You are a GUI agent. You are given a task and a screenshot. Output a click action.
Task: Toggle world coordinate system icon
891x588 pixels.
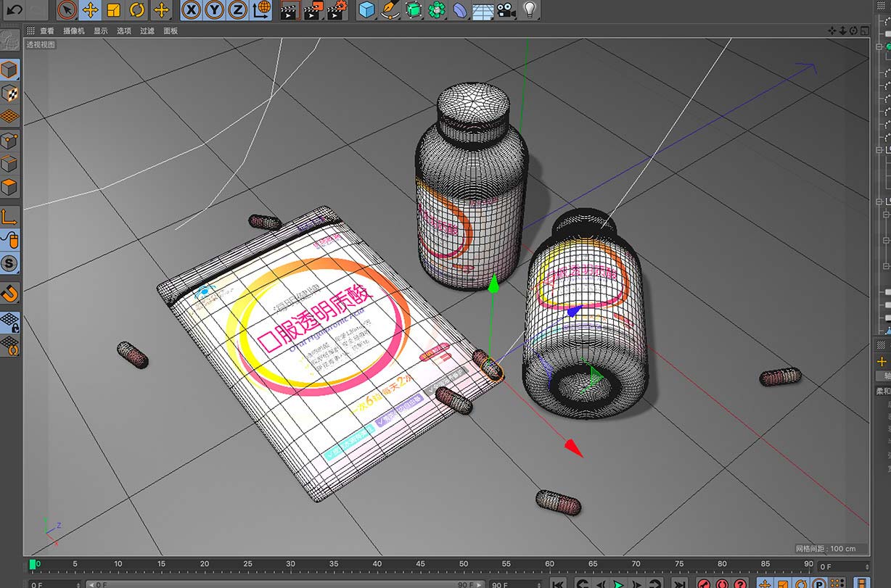point(261,9)
